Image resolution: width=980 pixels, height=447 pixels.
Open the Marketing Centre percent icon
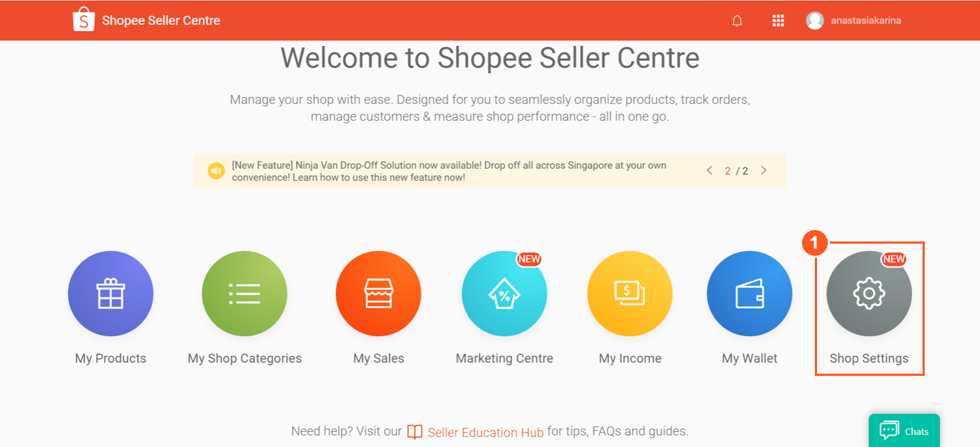504,294
